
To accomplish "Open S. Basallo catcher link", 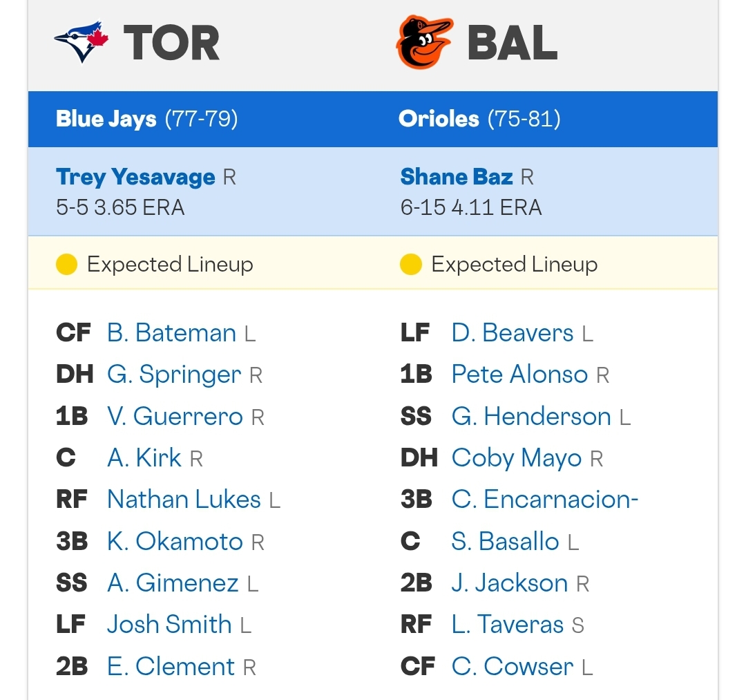I will tap(505, 541).
